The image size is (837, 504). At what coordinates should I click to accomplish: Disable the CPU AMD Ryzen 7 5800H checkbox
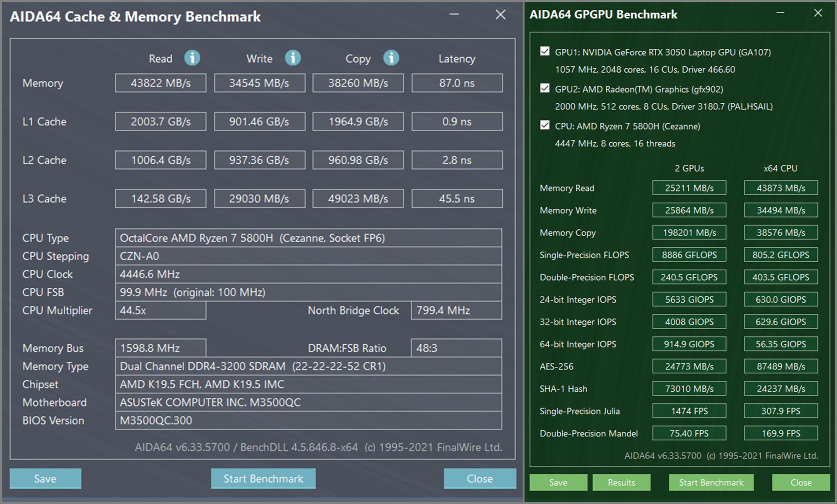(x=545, y=125)
